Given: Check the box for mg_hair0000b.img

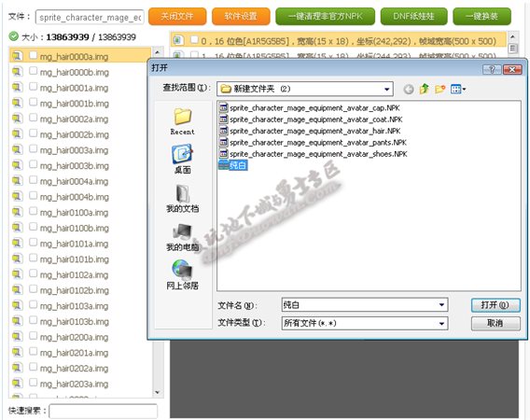Looking at the screenshot, I should coord(34,71).
